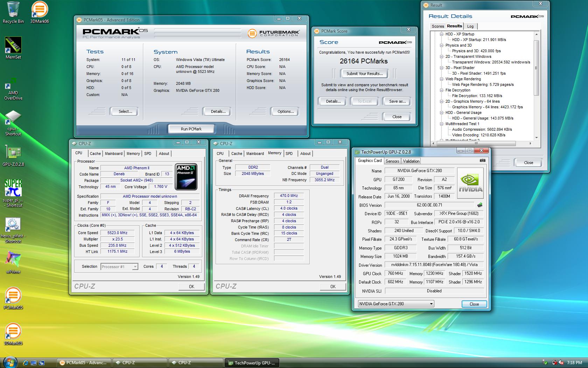Collapse the 3D - Pixel Shader node
This screenshot has height=368, width=588.
(442, 68)
